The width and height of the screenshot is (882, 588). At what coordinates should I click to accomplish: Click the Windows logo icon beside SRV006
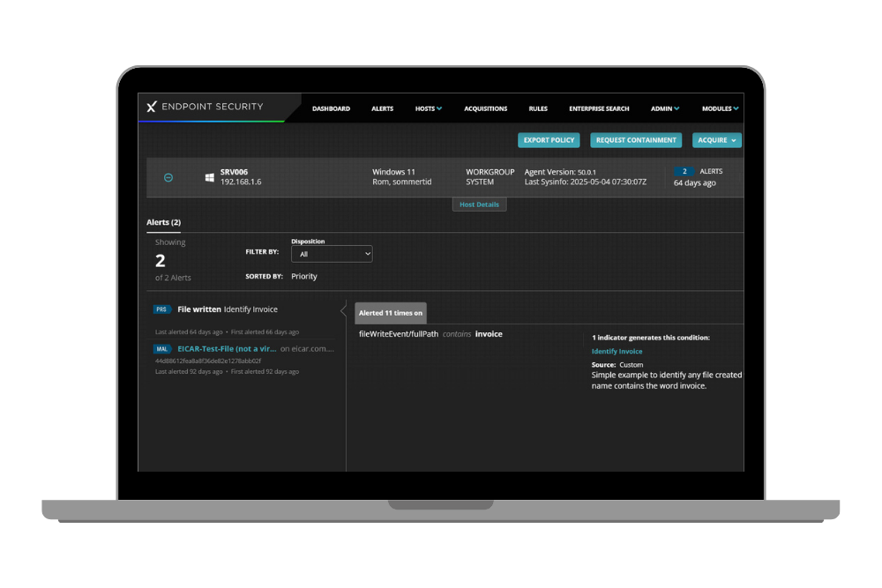coord(209,178)
